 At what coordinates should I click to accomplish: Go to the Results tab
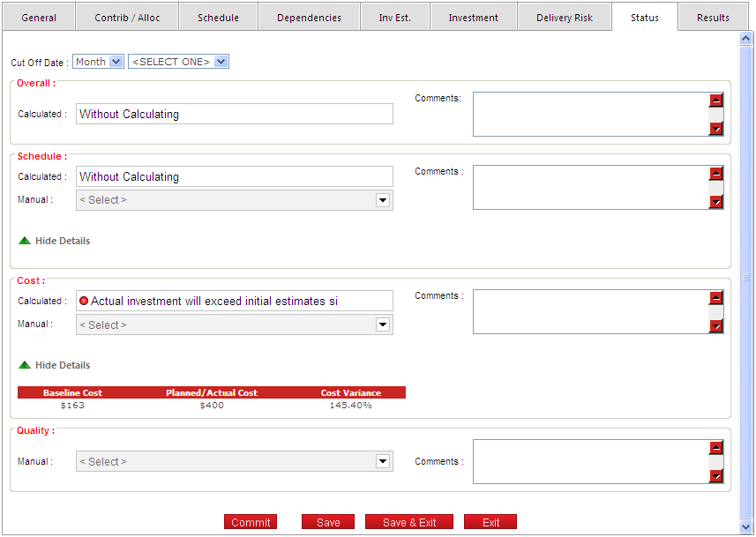tap(713, 18)
